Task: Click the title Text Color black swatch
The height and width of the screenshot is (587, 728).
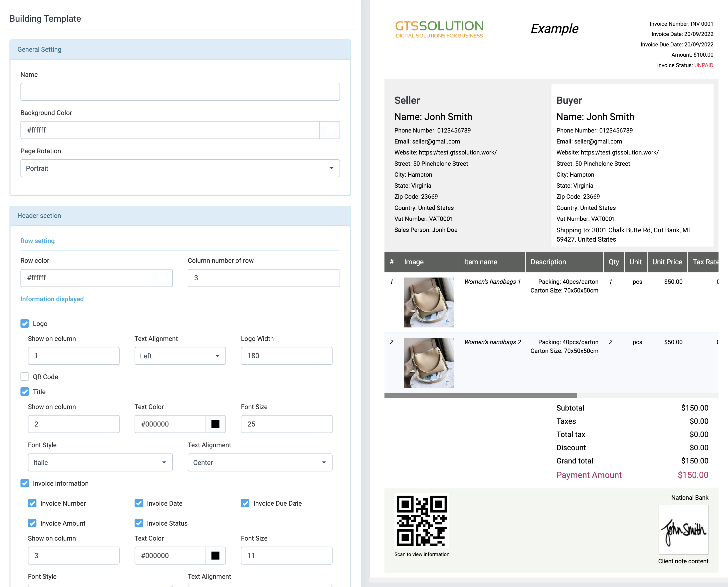Action: 215,424
